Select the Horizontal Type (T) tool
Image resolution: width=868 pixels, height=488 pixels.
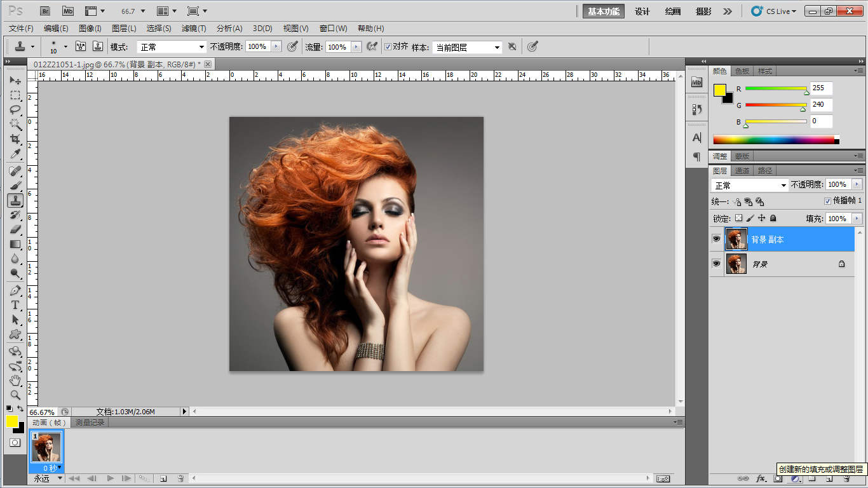pos(15,305)
